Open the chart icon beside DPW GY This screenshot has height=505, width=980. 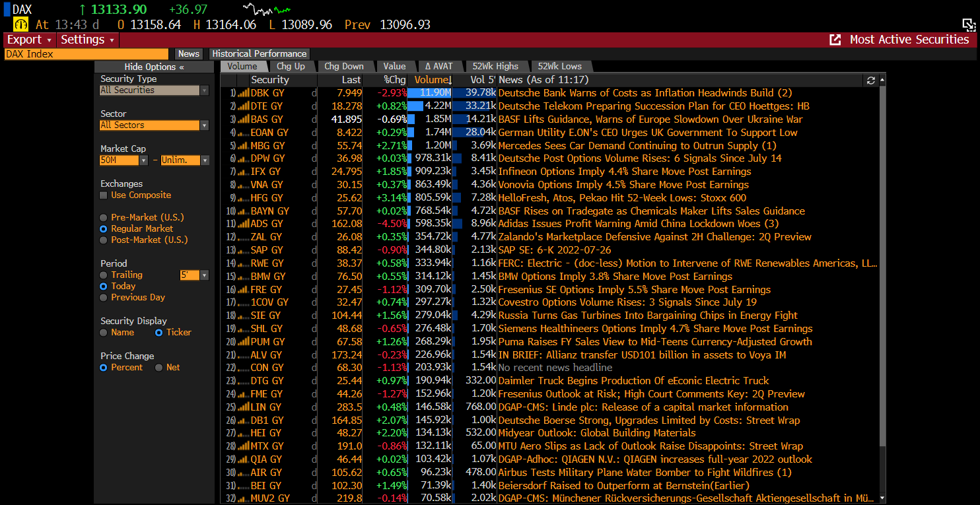(x=243, y=158)
